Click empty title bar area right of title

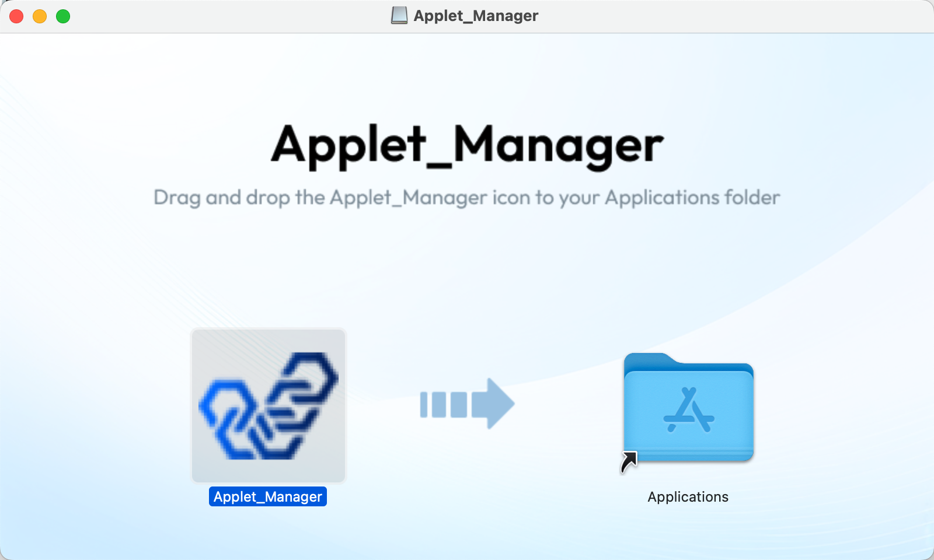[730, 16]
